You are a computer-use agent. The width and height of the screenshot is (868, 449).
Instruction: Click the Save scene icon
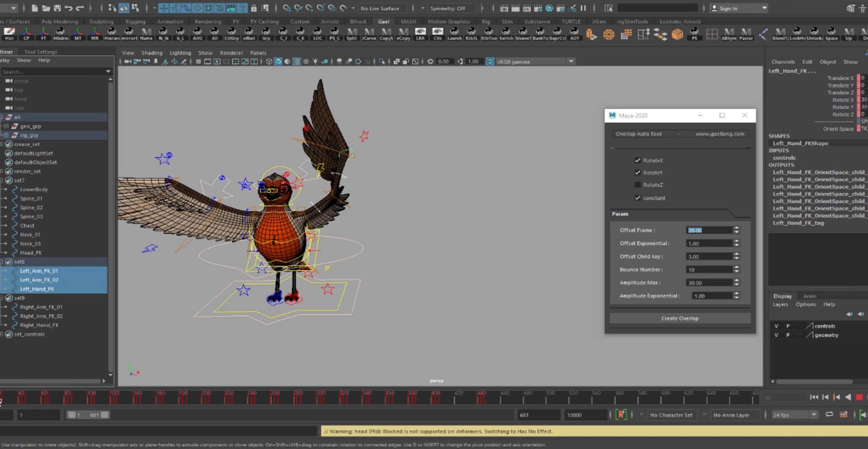coord(57,8)
